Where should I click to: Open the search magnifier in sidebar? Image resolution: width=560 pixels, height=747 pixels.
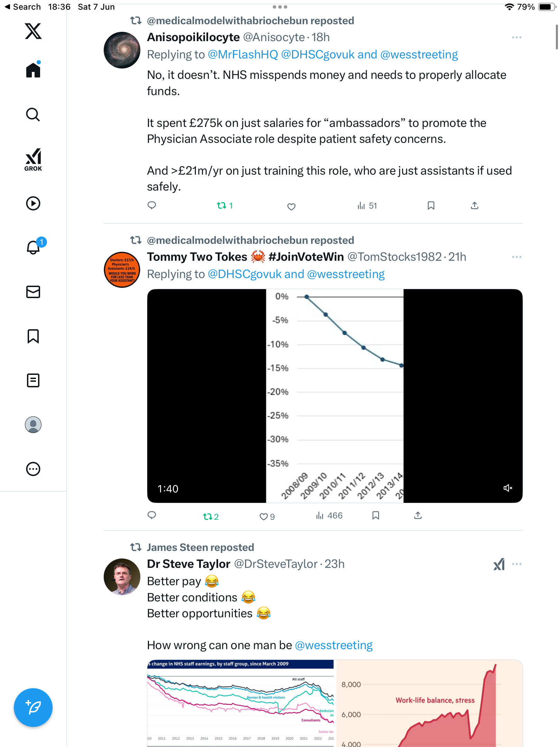point(33,114)
